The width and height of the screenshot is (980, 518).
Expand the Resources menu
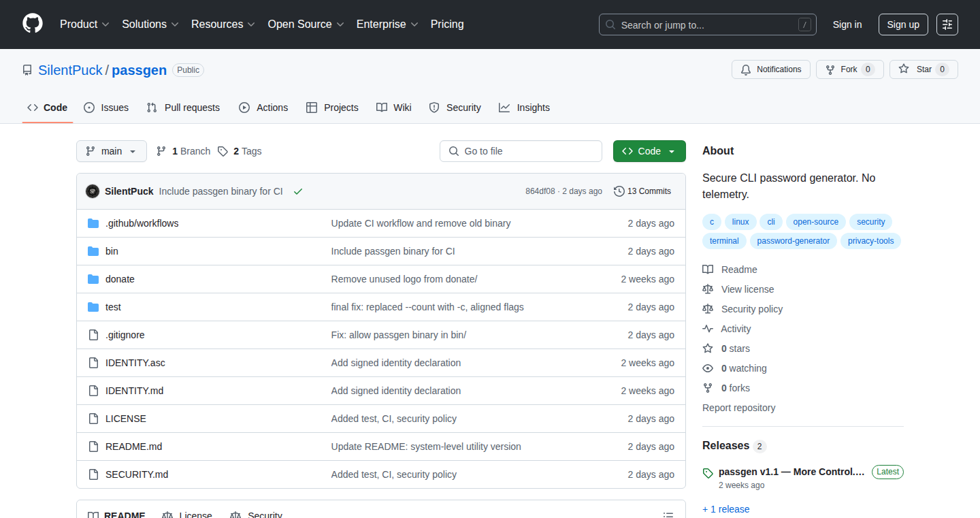point(223,25)
